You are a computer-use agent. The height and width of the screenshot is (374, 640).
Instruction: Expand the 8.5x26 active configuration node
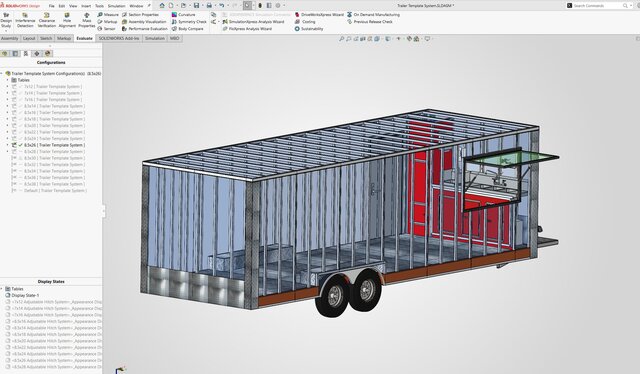[7, 145]
